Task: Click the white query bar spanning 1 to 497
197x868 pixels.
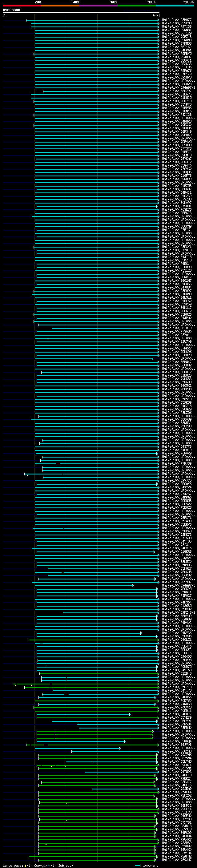Action: [x=81, y=12]
